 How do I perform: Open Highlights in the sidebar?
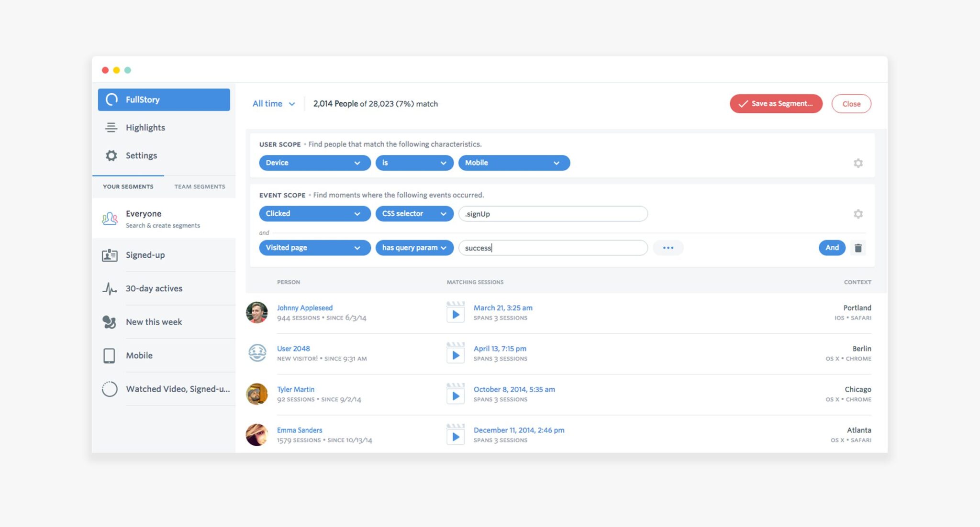[x=145, y=128]
